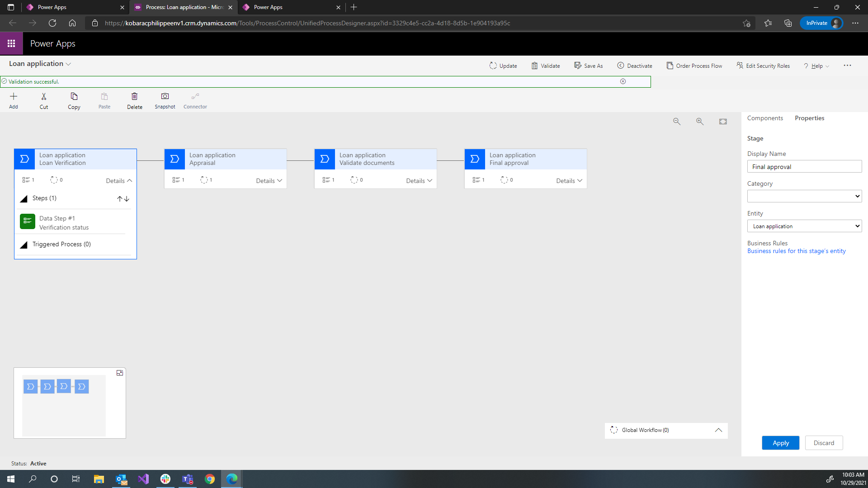
Task: Open Windows Start menu
Action: pos(11,479)
